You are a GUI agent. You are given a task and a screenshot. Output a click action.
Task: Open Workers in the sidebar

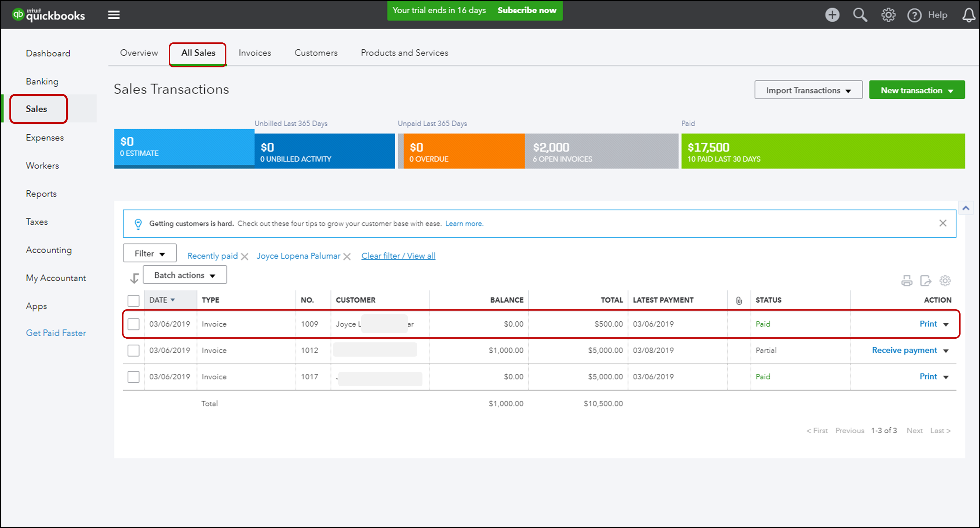pyautogui.click(x=42, y=166)
